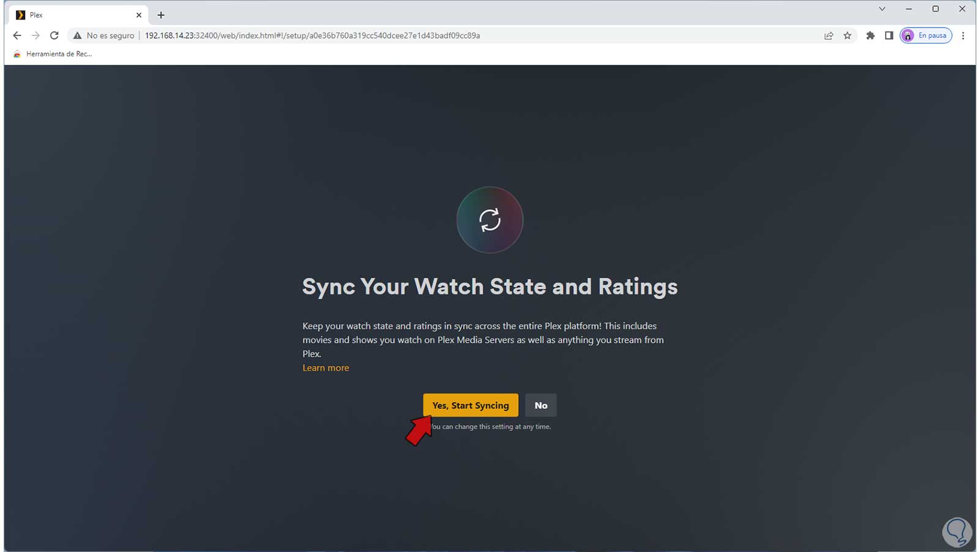Decline syncing with the No button
This screenshot has width=980, height=552.
(x=541, y=405)
